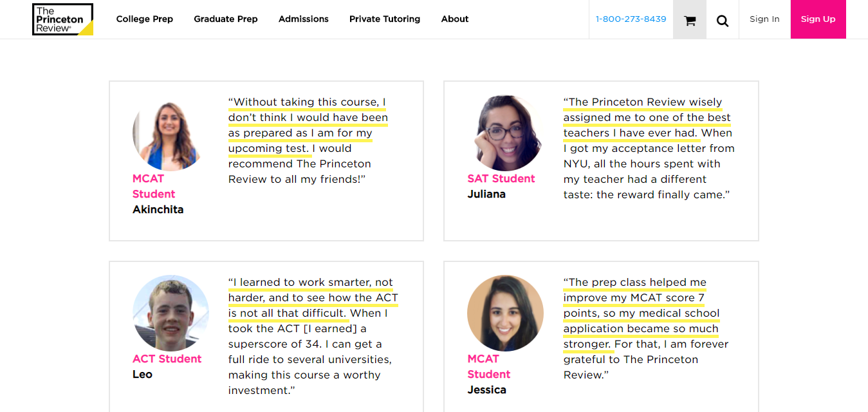
Task: Call the 1-800-273-8439 phone link
Action: (x=631, y=19)
